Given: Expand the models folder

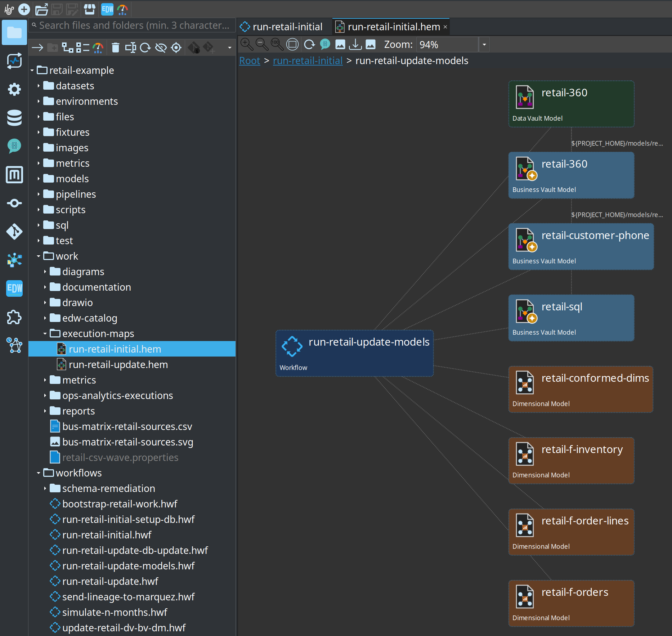Looking at the screenshot, I should tap(39, 179).
